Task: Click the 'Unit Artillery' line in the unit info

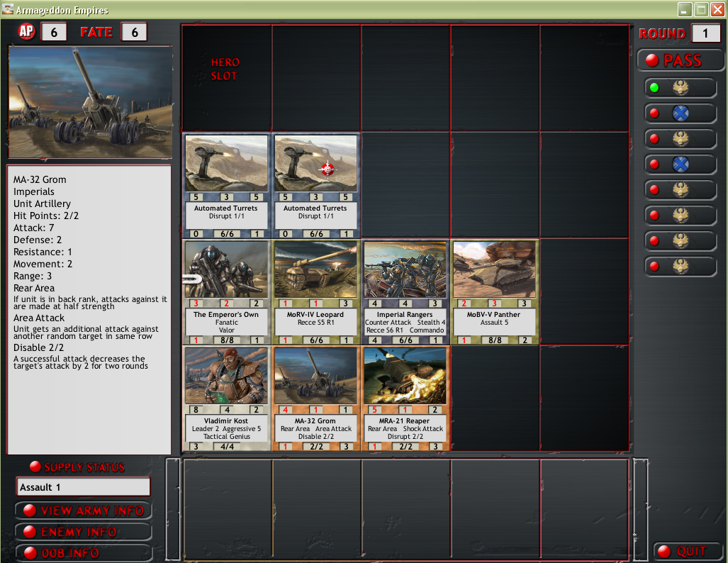Action: click(x=42, y=204)
